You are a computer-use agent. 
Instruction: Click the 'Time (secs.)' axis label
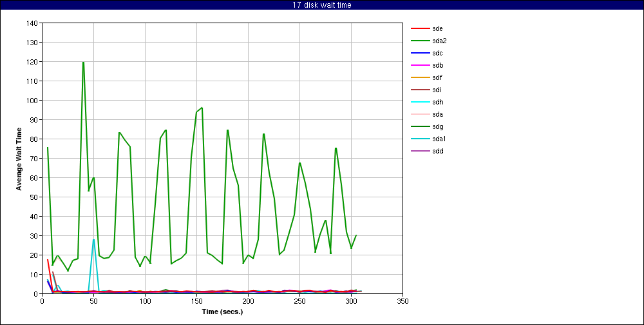point(222,311)
